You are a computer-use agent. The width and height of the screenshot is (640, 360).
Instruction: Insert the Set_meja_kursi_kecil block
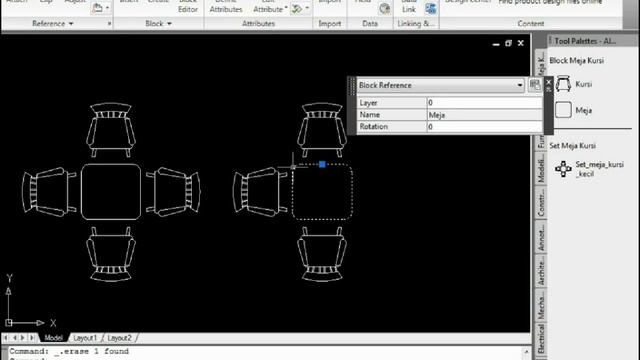tap(563, 169)
